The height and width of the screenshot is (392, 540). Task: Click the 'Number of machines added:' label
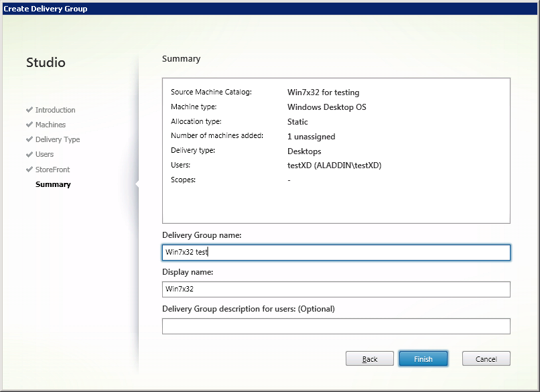coord(217,136)
